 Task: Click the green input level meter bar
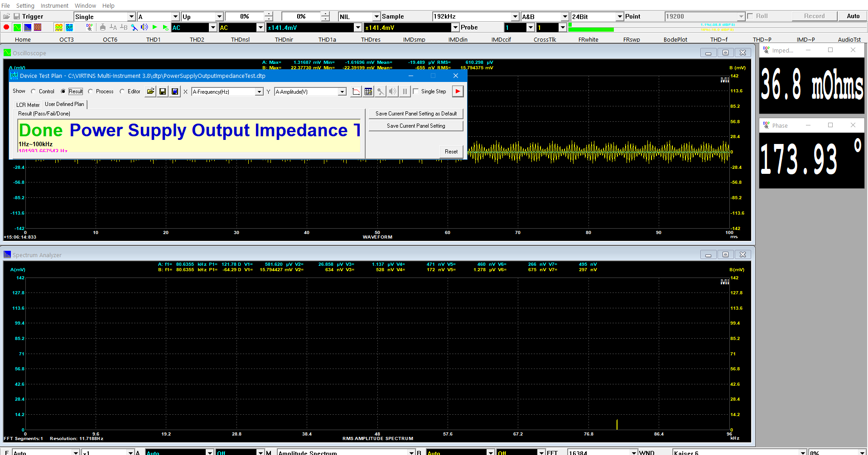click(x=591, y=30)
